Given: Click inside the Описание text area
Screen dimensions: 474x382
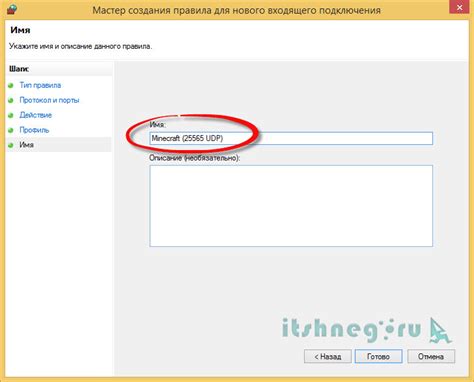Looking at the screenshot, I should coord(291,206).
